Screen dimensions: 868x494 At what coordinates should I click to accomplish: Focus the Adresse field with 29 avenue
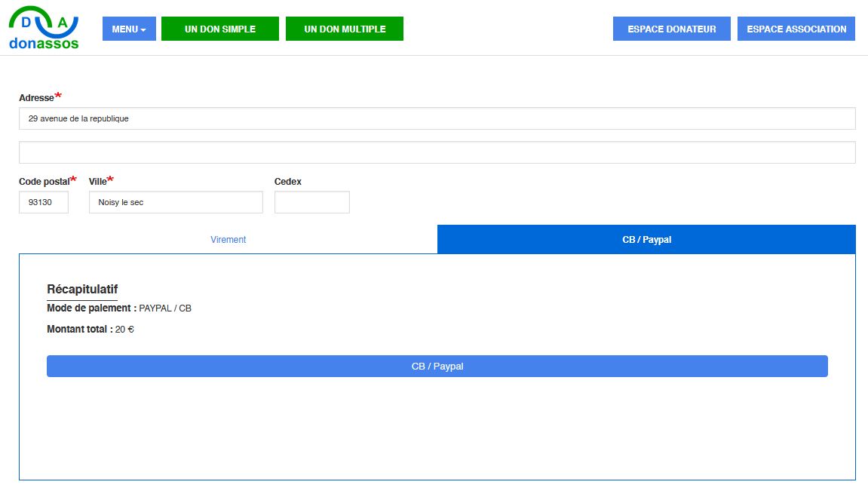(437, 118)
